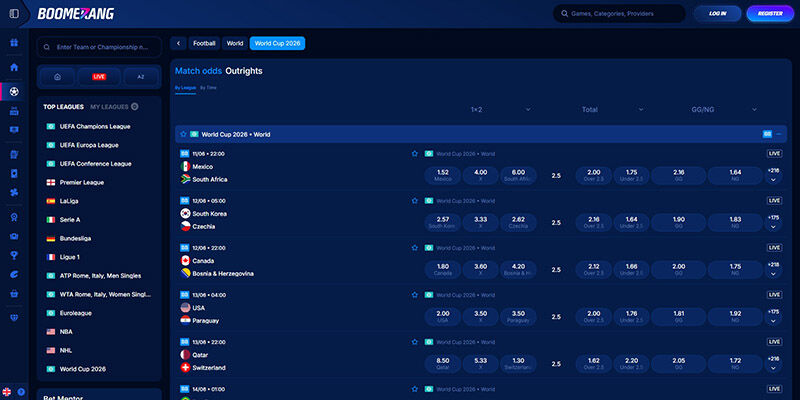Viewport: 800px width, 400px height.
Task: Open bet builder icon for Qatar vs Switzerland
Action: [185, 342]
